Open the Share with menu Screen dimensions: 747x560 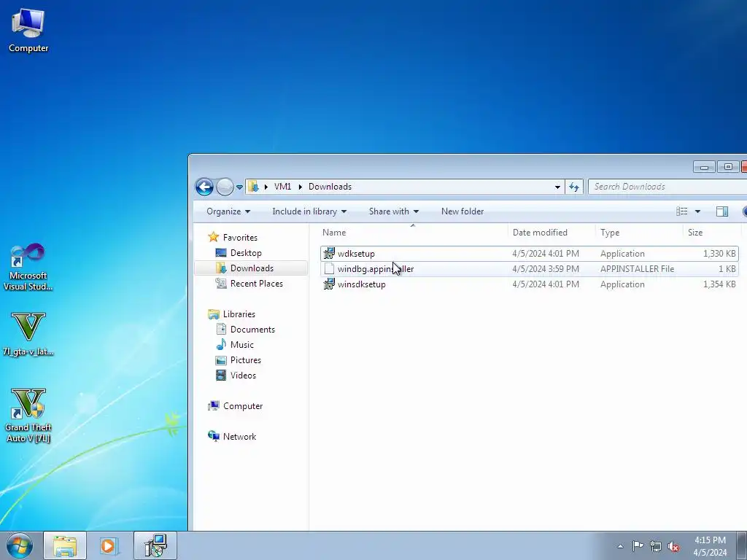coord(393,211)
